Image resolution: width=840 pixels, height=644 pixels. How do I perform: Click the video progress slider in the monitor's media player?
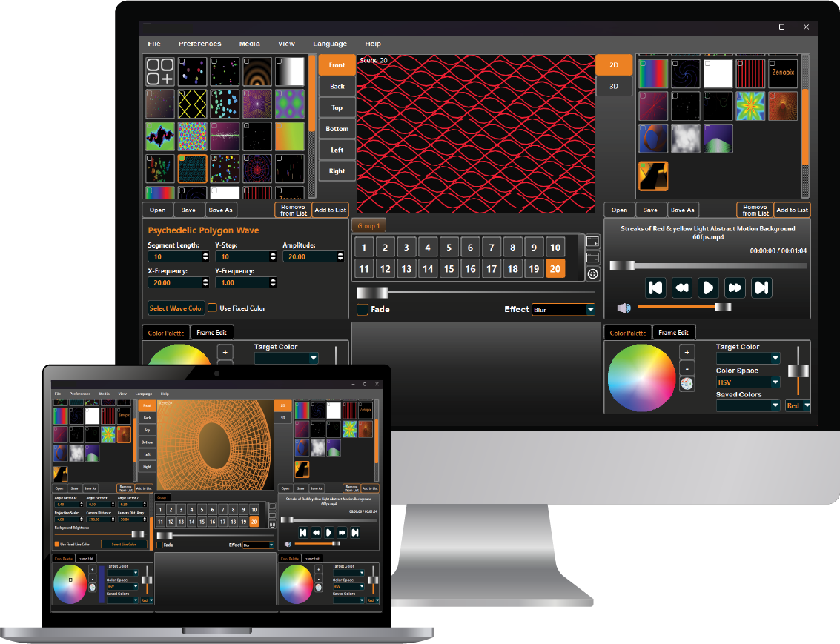[x=708, y=265]
